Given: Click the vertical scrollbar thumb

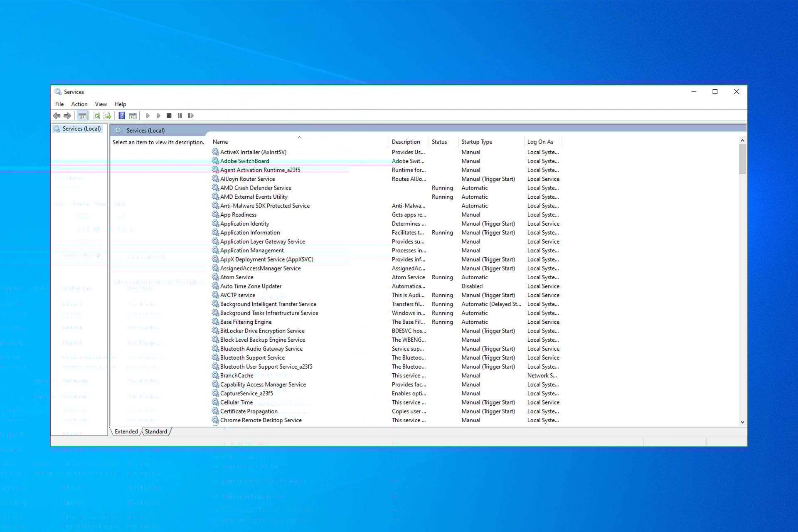Looking at the screenshot, I should coord(742,159).
